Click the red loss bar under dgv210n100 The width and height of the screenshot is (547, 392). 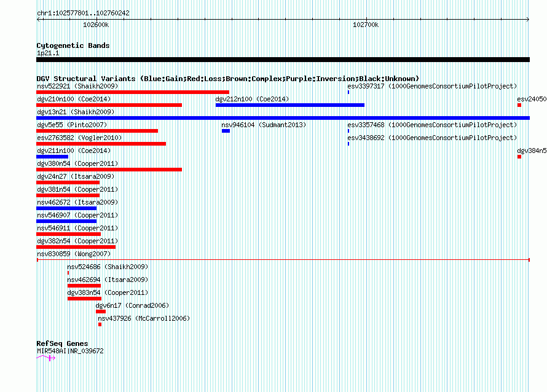point(109,105)
